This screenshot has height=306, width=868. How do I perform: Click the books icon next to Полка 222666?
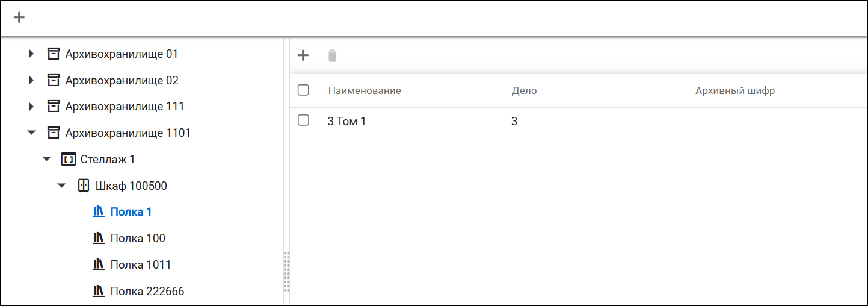pyautogui.click(x=99, y=291)
